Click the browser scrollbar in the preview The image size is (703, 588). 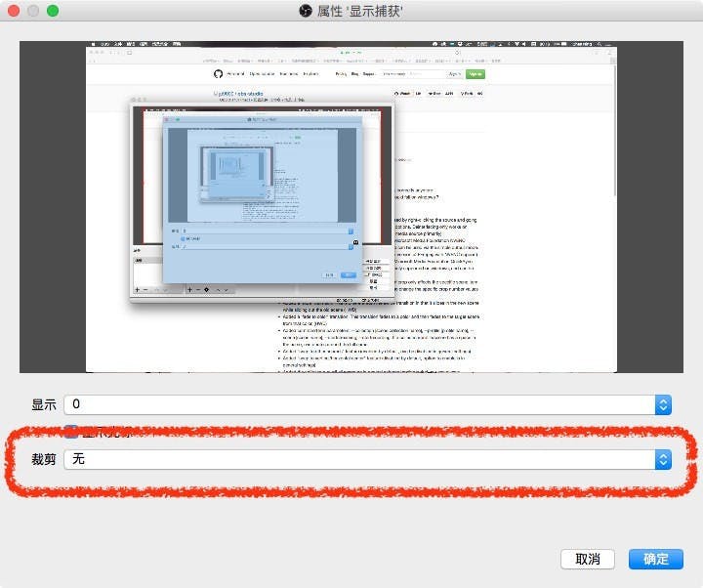(613, 147)
